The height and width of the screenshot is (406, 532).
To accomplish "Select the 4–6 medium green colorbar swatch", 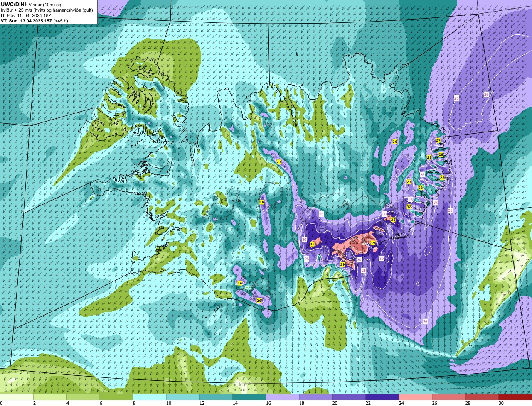I will pyautogui.click(x=83, y=397).
